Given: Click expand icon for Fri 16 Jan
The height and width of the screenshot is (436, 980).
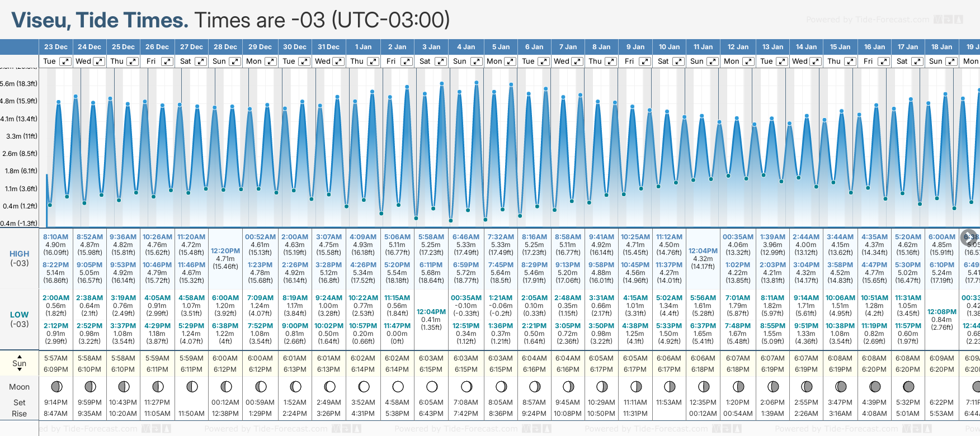Looking at the screenshot, I should [x=883, y=61].
